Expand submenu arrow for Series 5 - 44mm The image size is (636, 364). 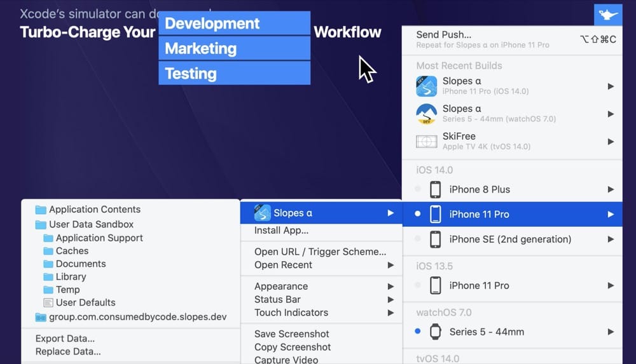(x=611, y=332)
